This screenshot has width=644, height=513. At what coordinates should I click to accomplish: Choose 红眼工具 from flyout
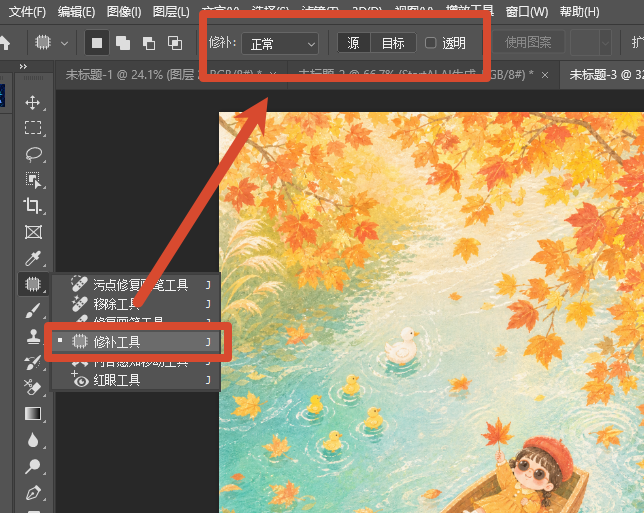(136, 380)
